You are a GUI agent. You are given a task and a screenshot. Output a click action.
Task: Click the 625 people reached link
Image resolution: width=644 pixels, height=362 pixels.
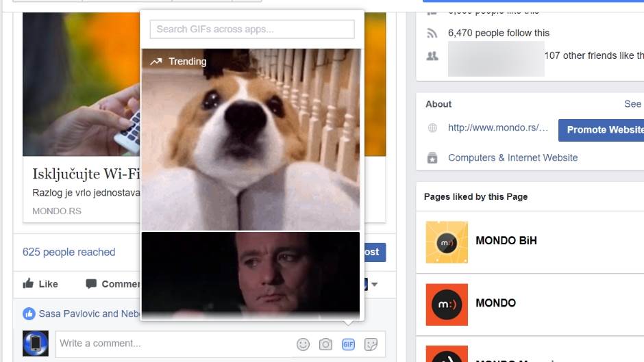click(69, 252)
